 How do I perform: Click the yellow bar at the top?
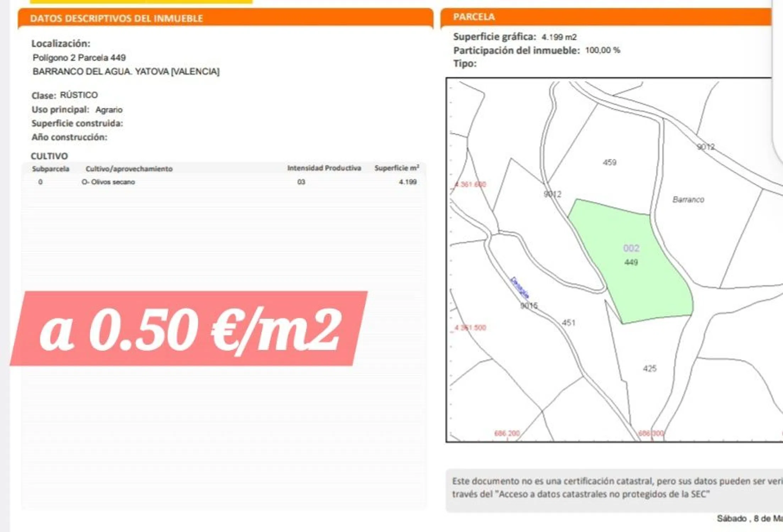coord(141,1)
